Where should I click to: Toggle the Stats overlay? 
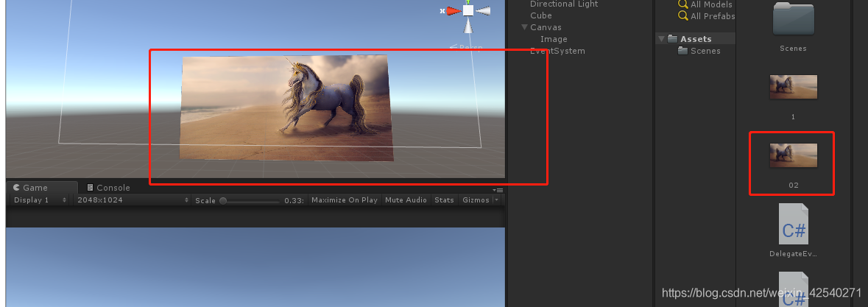click(444, 200)
